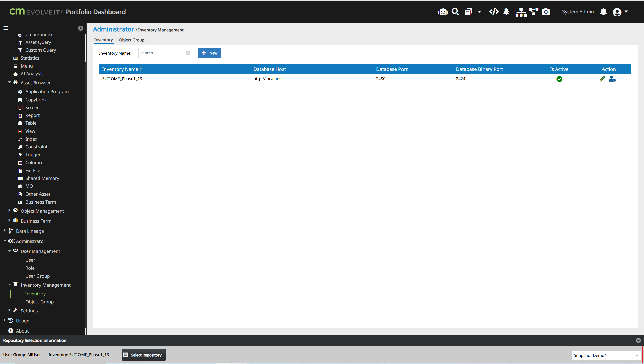The width and height of the screenshot is (644, 364).
Task: Open User Group under User Management
Action: (37, 276)
